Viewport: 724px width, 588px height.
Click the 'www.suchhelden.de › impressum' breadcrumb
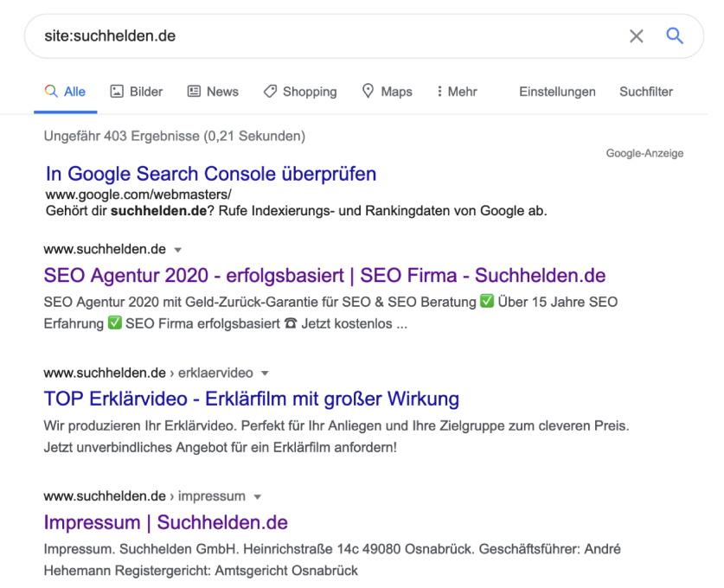tap(144, 496)
